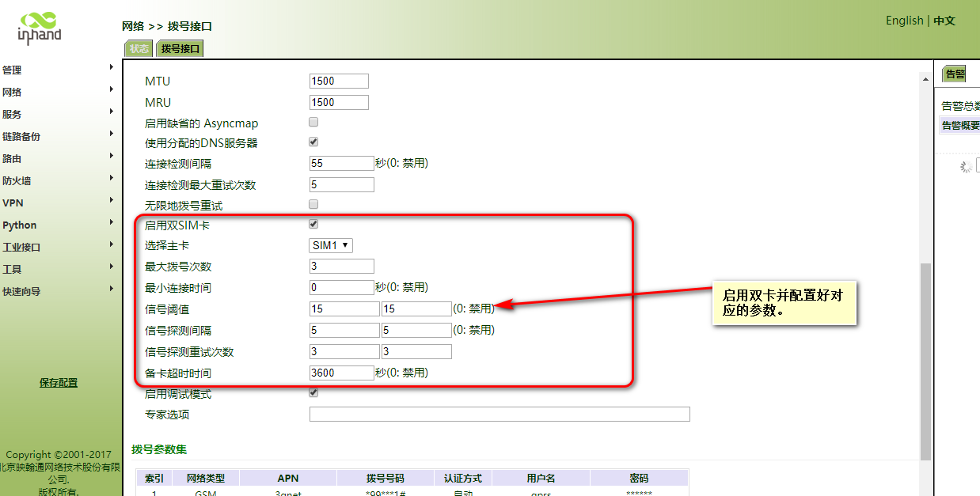Enable 无限地拨号重试 checkbox
Image resolution: width=980 pixels, height=496 pixels.
pos(313,204)
